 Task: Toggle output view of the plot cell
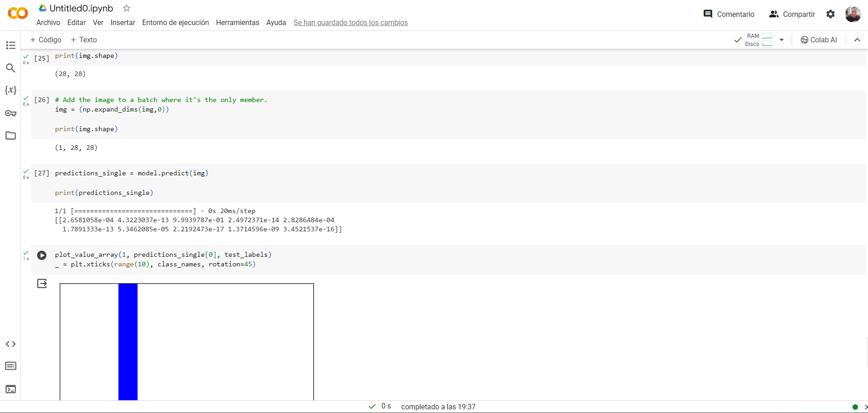(x=42, y=284)
